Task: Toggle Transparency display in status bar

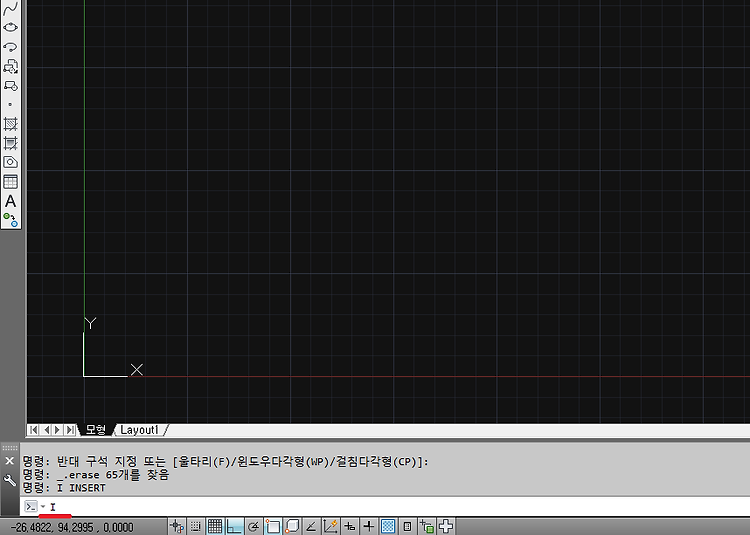Action: coord(388,526)
